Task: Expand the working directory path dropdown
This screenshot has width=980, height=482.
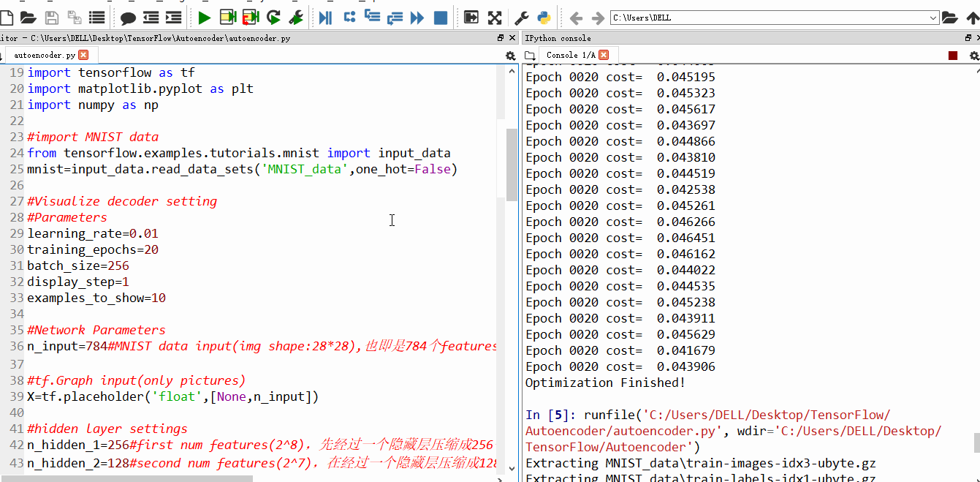Action: [x=933, y=18]
